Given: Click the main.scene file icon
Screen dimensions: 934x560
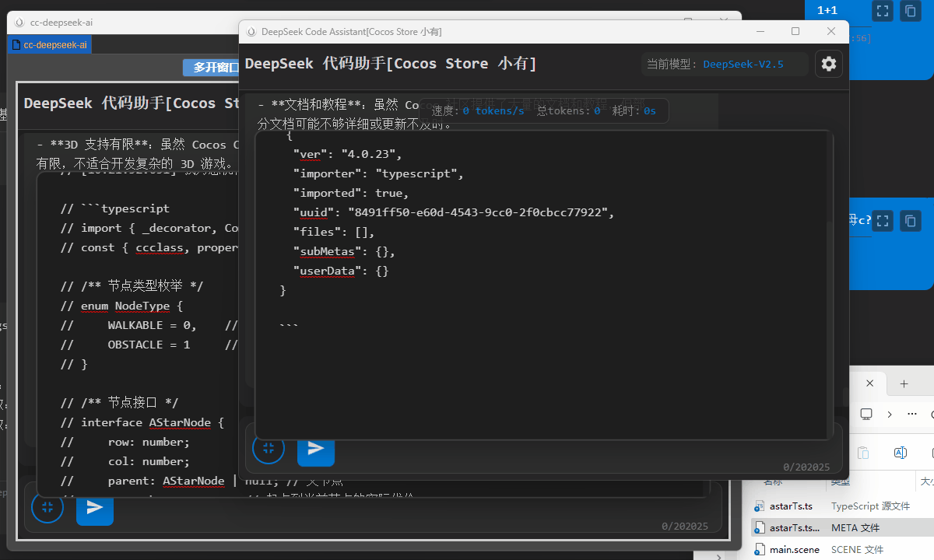Looking at the screenshot, I should point(760,550).
